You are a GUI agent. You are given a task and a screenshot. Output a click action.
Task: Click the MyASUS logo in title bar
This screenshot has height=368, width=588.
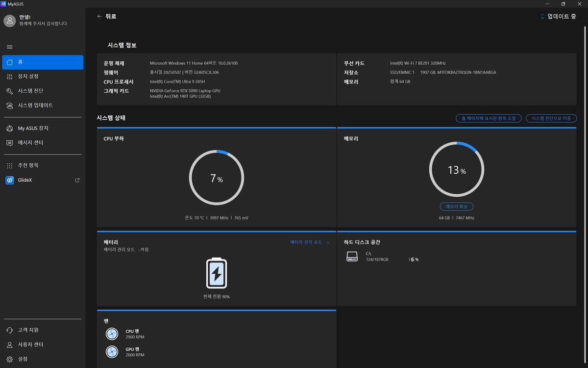coord(3,3)
